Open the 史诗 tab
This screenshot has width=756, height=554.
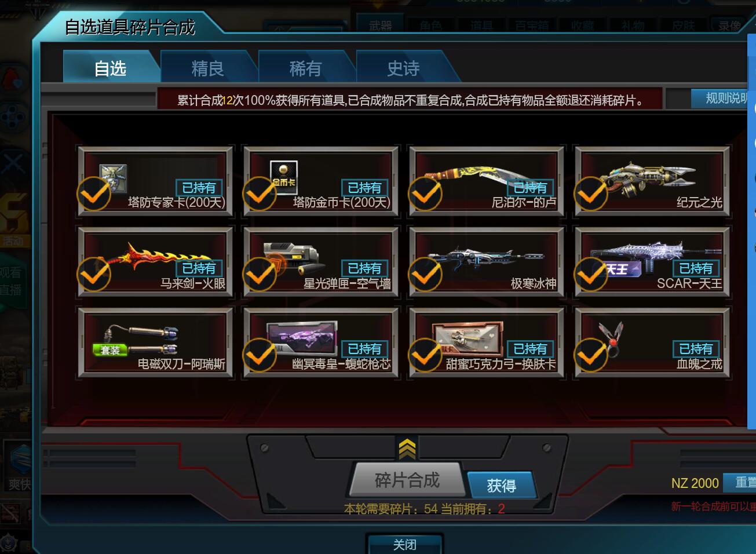(x=403, y=68)
